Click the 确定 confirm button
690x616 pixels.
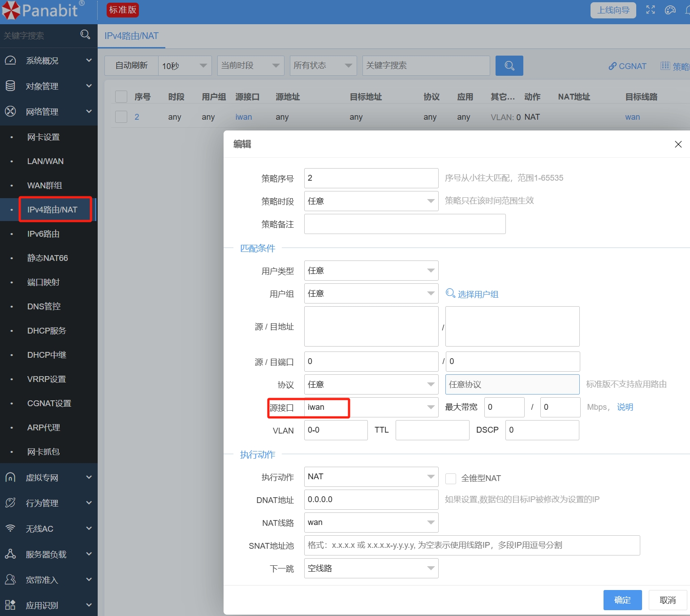coord(622,600)
